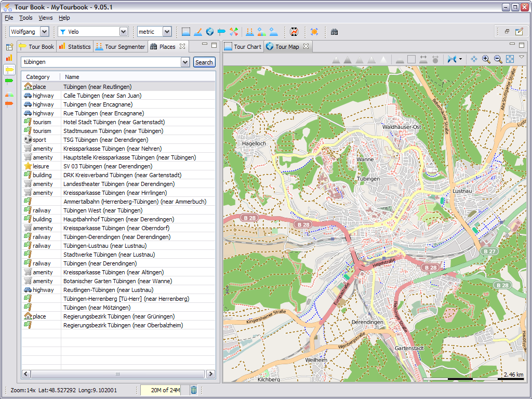Viewport: 532px width, 399px height.
Task: Open the Views menu
Action: (46, 18)
